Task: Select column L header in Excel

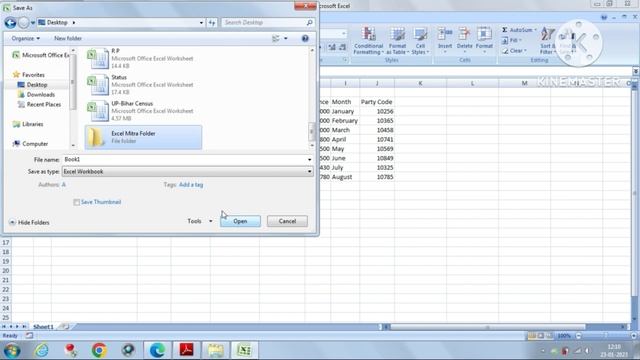Action: pyautogui.click(x=472, y=83)
